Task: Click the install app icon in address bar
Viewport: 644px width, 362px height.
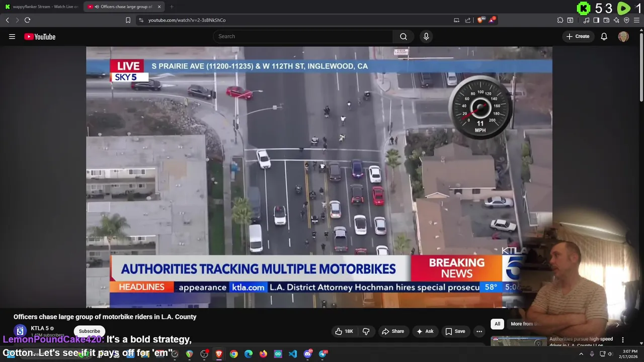Action: click(456, 20)
